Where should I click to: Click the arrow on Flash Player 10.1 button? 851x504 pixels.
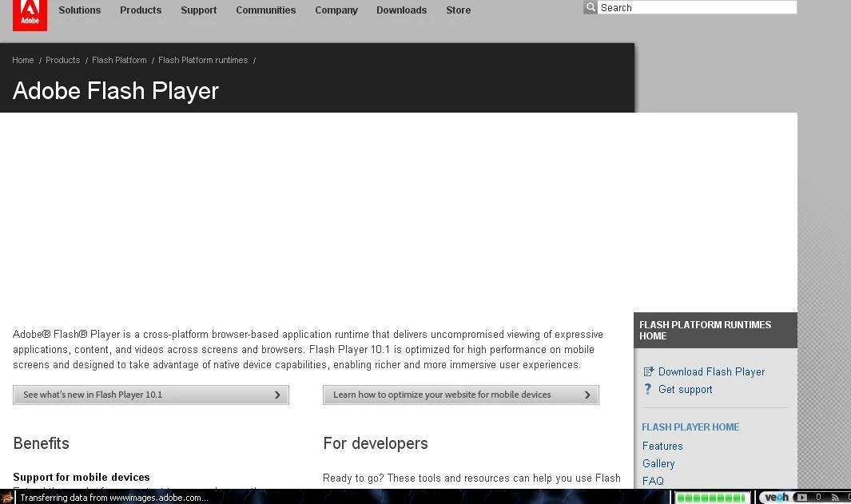[277, 395]
